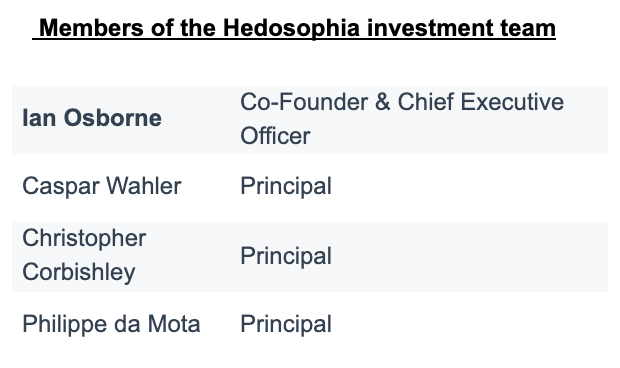This screenshot has height=368, width=620.
Task: Click the shaded Ian Osborne table row
Action: (x=310, y=120)
